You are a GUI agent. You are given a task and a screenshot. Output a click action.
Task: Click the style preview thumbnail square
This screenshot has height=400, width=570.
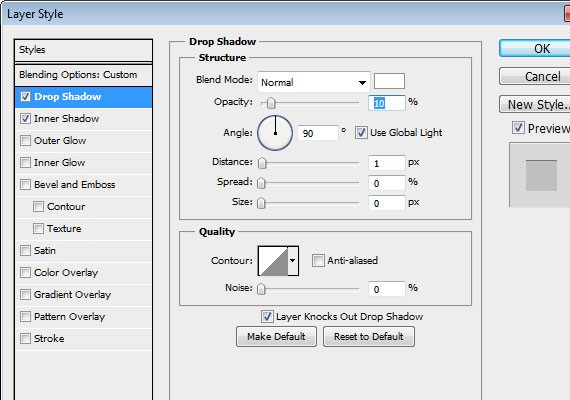coord(541,175)
